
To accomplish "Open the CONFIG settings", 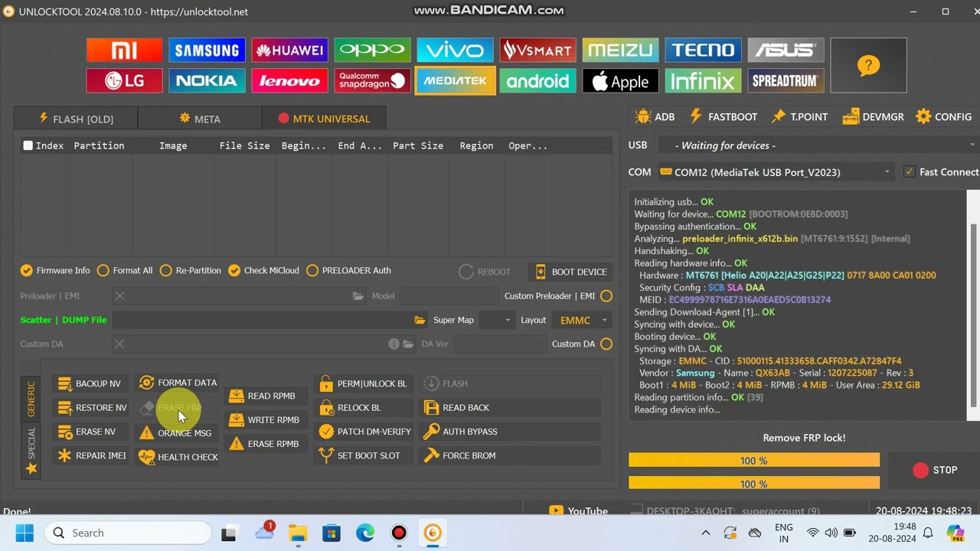I will click(x=944, y=116).
